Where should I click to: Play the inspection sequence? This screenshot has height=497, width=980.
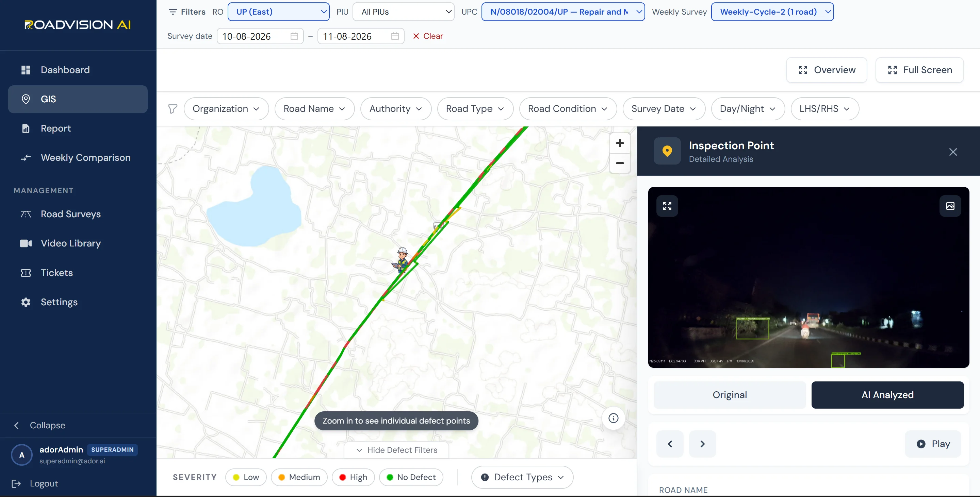click(x=933, y=444)
